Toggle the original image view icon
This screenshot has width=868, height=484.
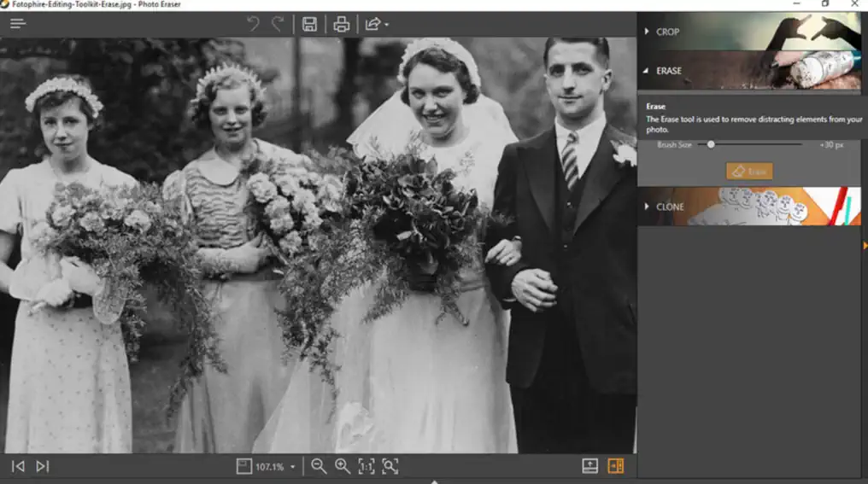589,466
